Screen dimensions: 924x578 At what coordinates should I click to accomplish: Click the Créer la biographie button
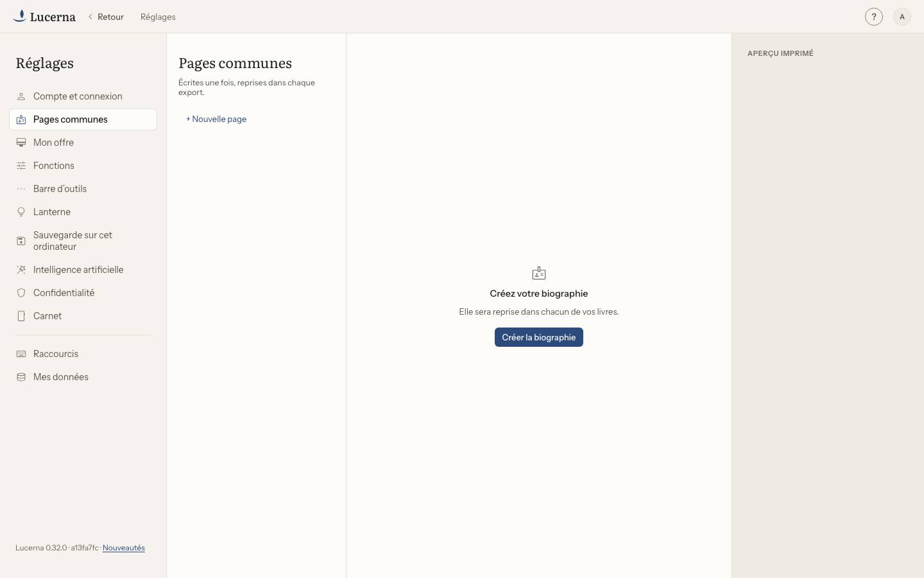pyautogui.click(x=539, y=337)
